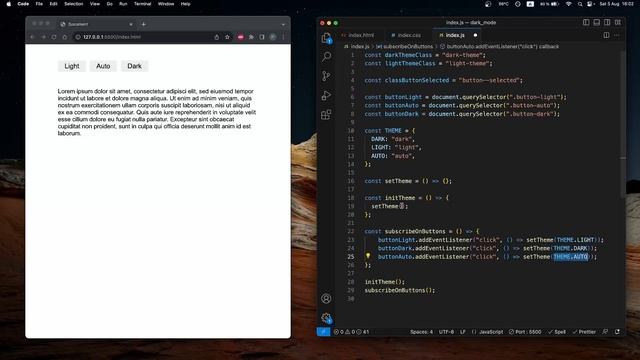Close the Document browser tab
This screenshot has width=640, height=360.
pos(131,24)
